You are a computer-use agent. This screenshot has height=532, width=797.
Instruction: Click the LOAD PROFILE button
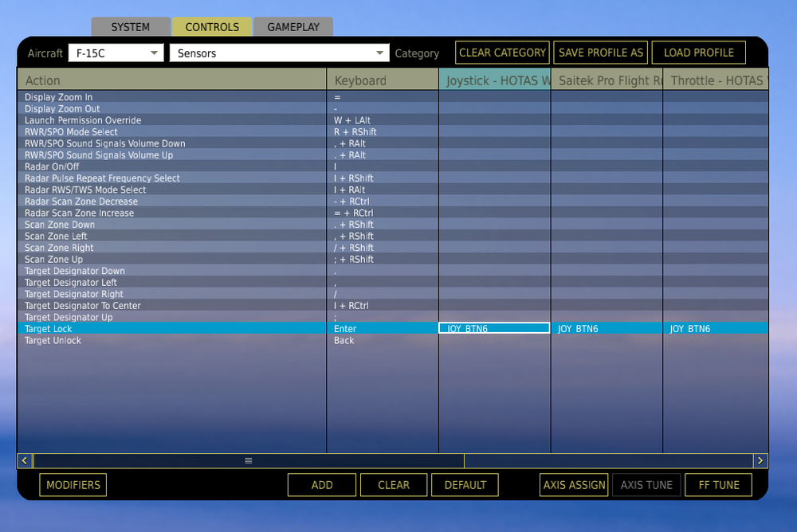pos(698,53)
